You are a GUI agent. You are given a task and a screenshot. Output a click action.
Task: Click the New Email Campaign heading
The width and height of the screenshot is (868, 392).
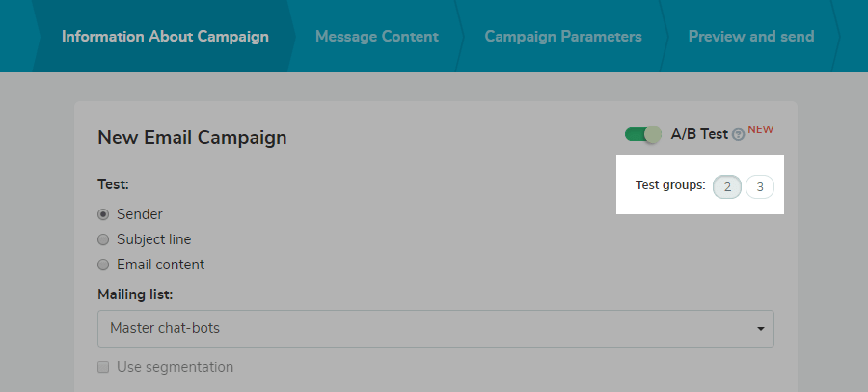tap(192, 137)
